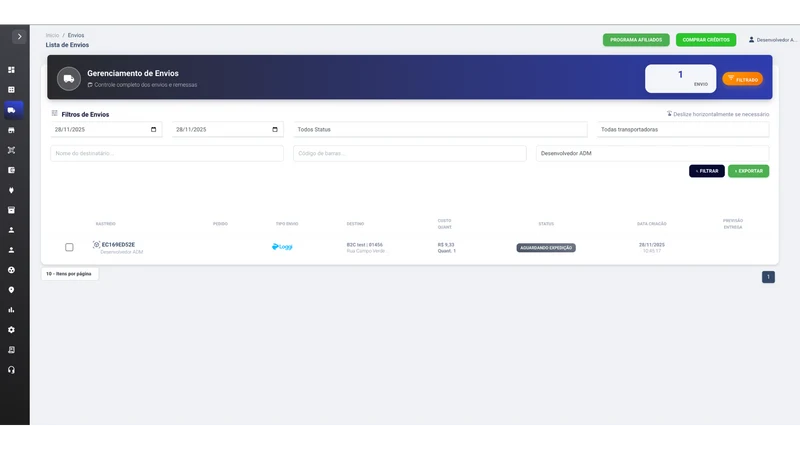Open the table grid icon in sidebar
This screenshot has height=450, width=800.
click(x=11, y=90)
